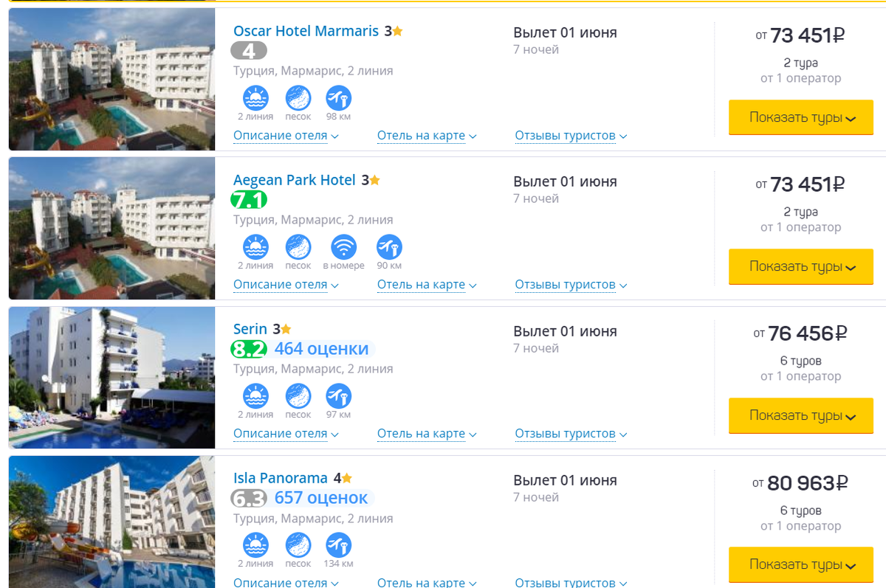
Task: Show tours for Isla Panorama at 80 963₽
Action: (x=801, y=564)
